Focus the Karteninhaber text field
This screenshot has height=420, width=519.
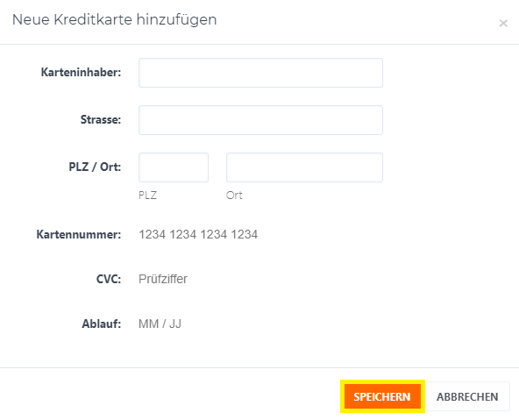click(x=260, y=73)
